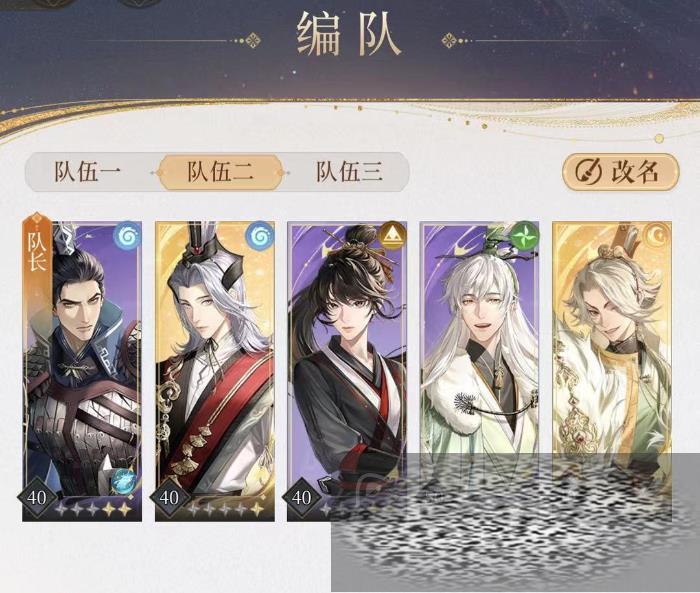Click the level 40 badge on captain card
Screen dimensions: 700x593
point(37,497)
